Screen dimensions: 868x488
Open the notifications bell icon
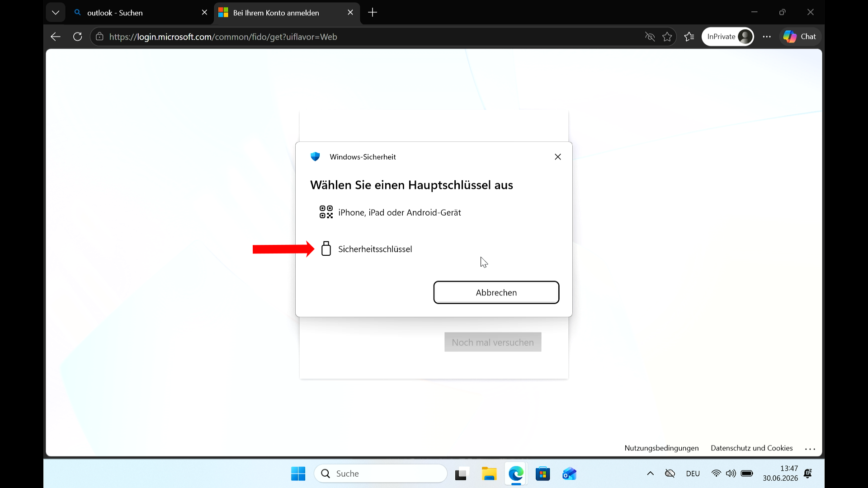click(x=808, y=474)
